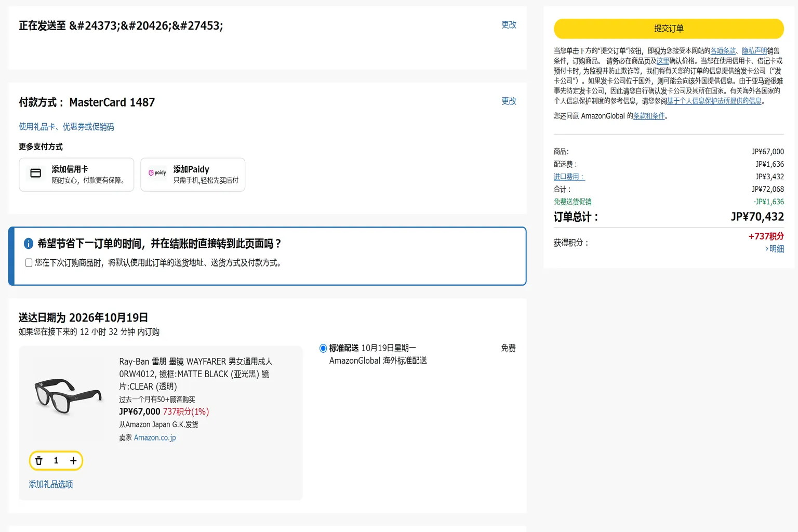Click the yellow 提交订单 button
798x532 pixels.
(669, 29)
